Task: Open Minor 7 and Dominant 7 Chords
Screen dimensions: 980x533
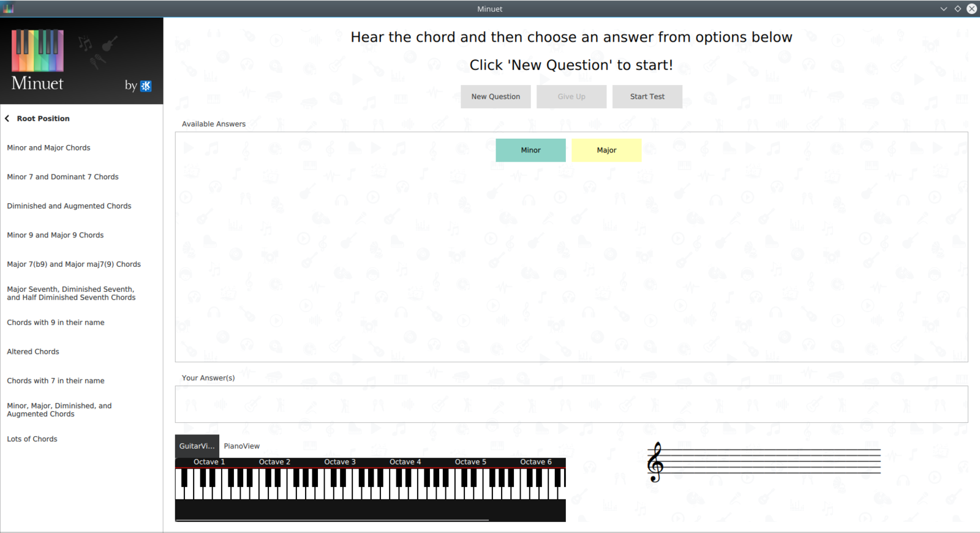Action: 62,177
